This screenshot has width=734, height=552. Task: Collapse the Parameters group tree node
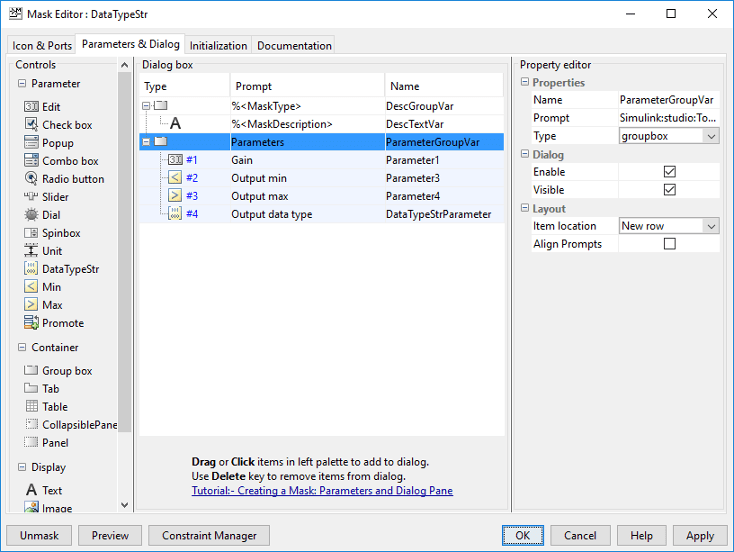pos(147,142)
